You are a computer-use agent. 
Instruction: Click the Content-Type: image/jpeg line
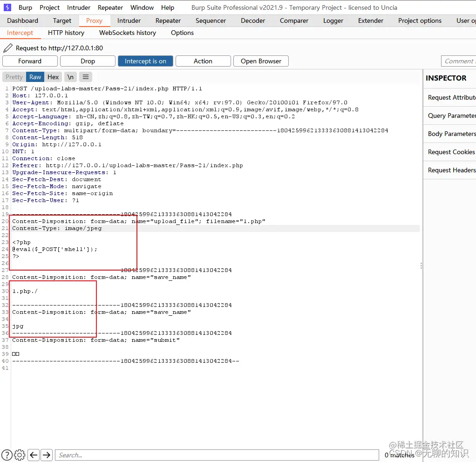[x=57, y=228]
